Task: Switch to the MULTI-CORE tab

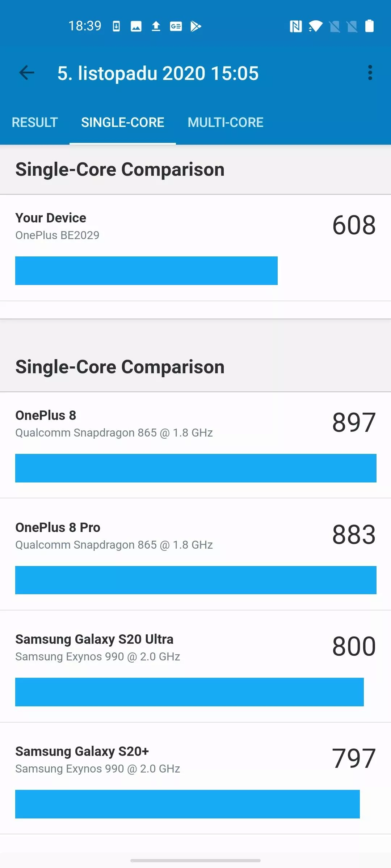Action: pos(225,123)
